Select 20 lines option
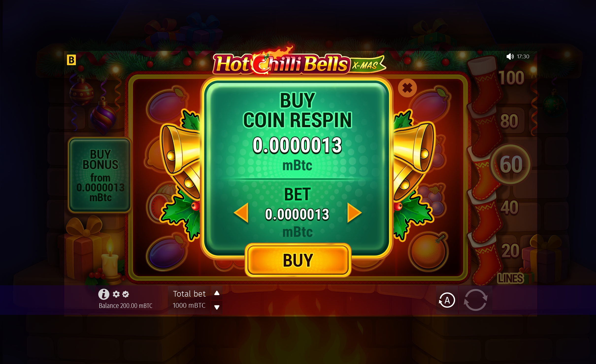The width and height of the screenshot is (596, 364). click(511, 250)
